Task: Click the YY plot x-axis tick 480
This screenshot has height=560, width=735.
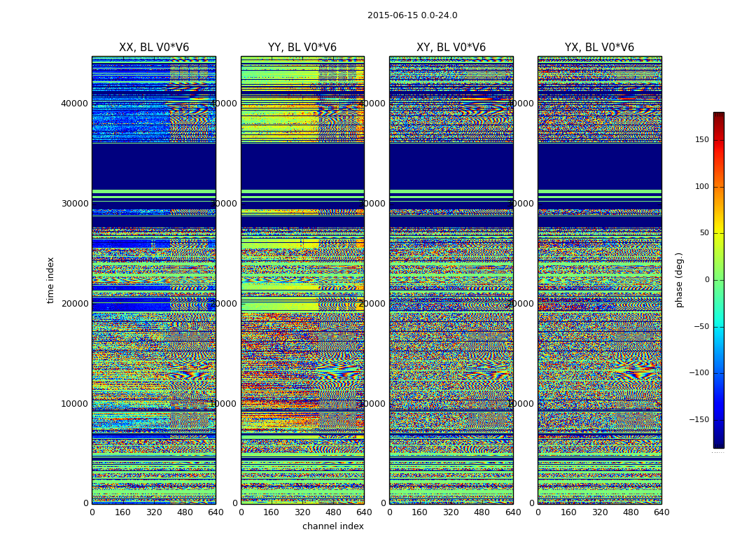Action: 333,512
